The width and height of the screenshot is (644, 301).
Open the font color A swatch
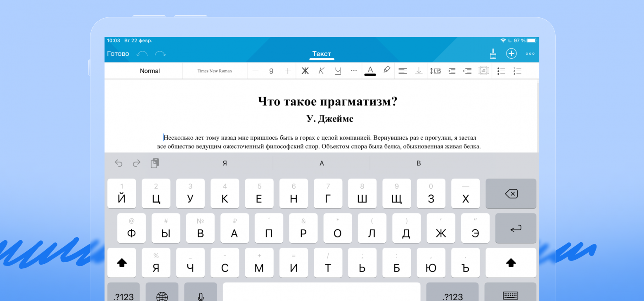(x=370, y=71)
